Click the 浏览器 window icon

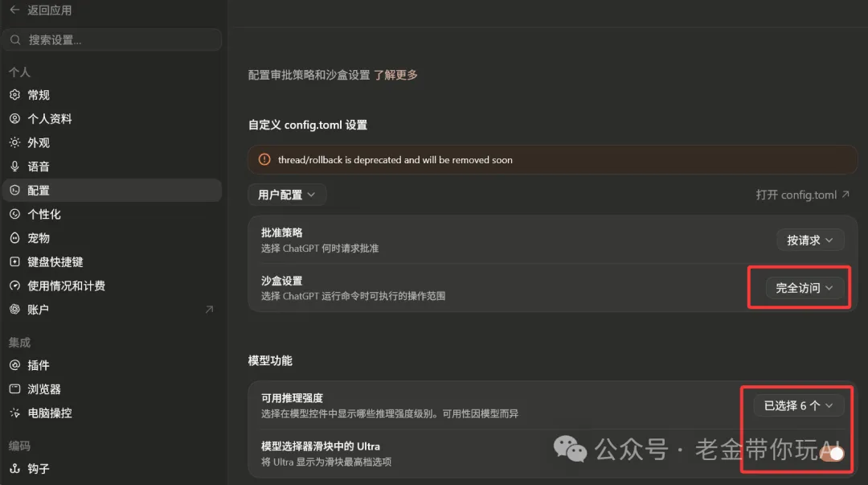(x=15, y=389)
